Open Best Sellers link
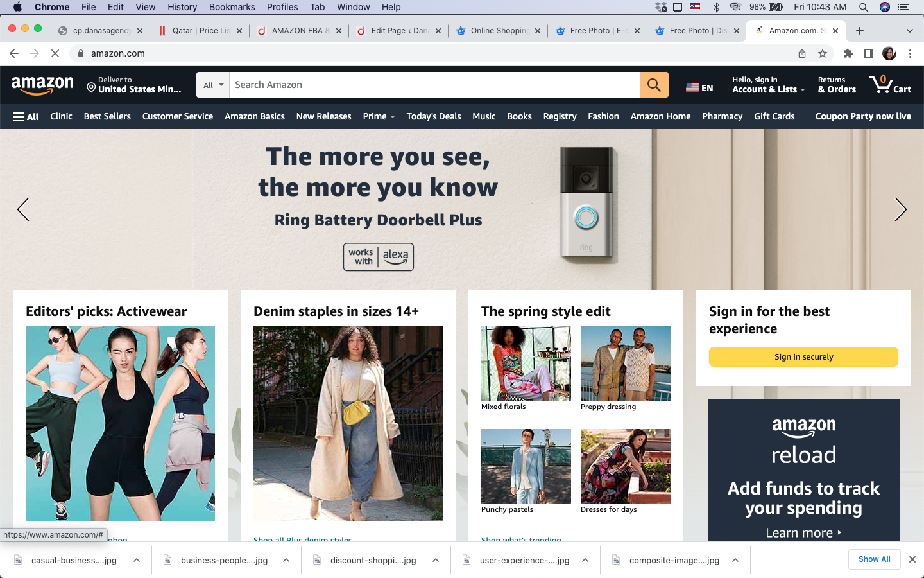The image size is (924, 578). click(x=107, y=117)
